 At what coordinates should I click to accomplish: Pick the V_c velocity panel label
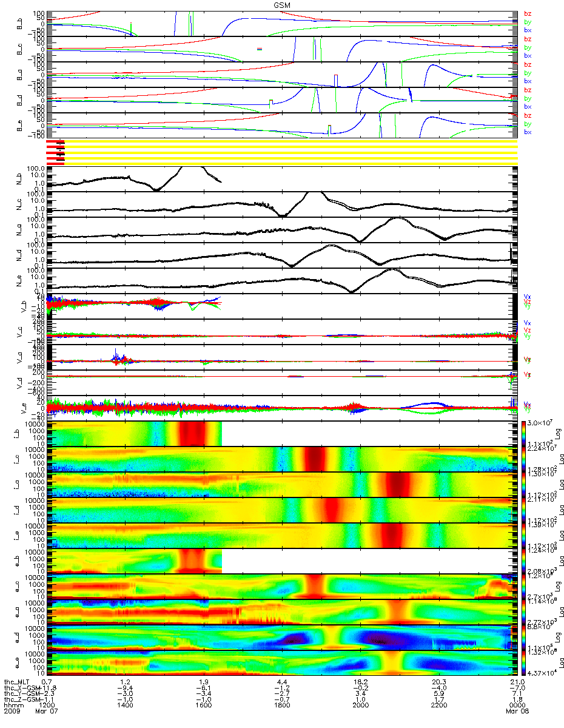[20, 332]
